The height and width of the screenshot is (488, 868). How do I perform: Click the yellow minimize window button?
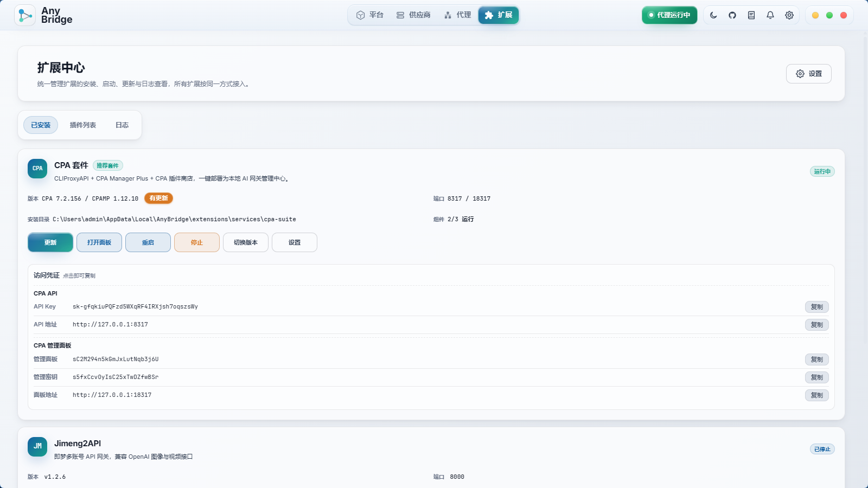coord(815,15)
